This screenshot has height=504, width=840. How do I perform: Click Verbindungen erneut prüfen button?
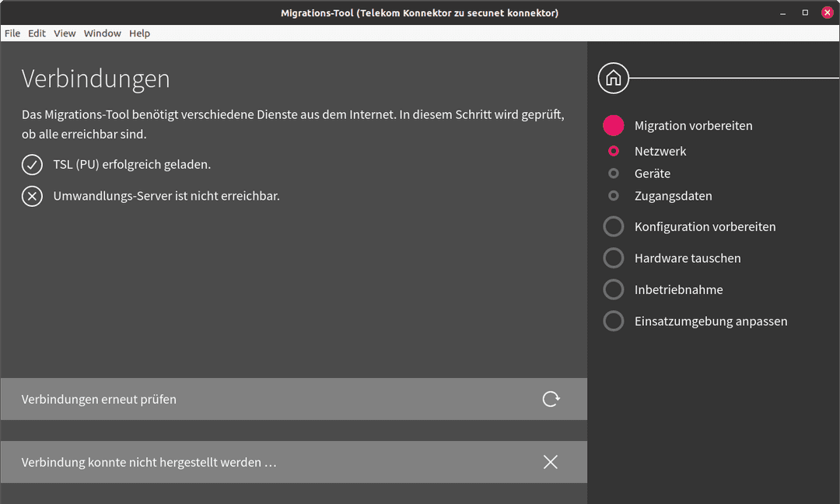(294, 399)
